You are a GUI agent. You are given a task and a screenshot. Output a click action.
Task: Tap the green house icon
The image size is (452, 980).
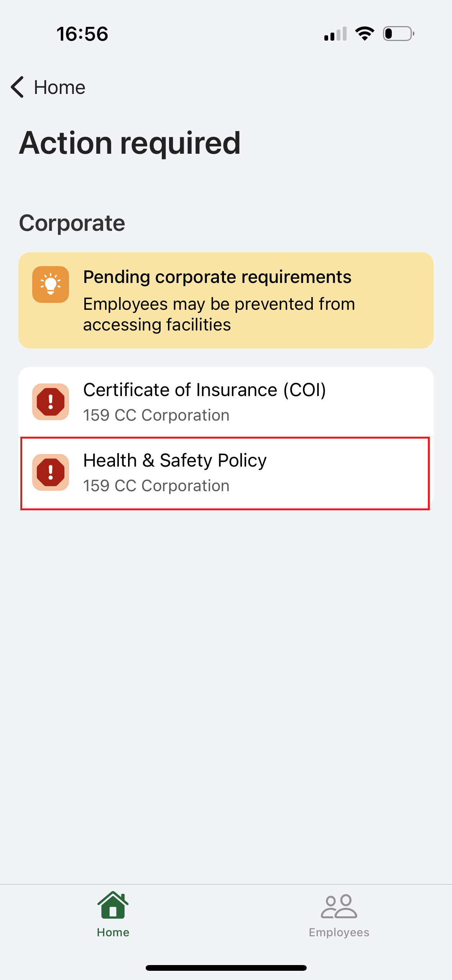point(113,905)
